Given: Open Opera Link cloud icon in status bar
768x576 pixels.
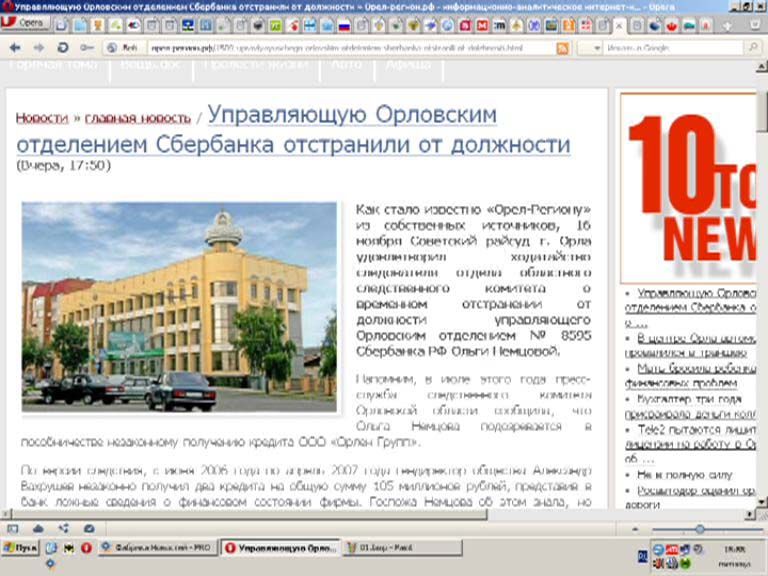Looking at the screenshot, I should point(38,528).
